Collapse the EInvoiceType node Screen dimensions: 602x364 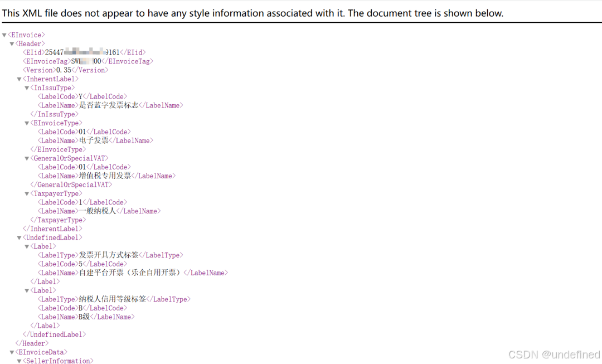[27, 123]
